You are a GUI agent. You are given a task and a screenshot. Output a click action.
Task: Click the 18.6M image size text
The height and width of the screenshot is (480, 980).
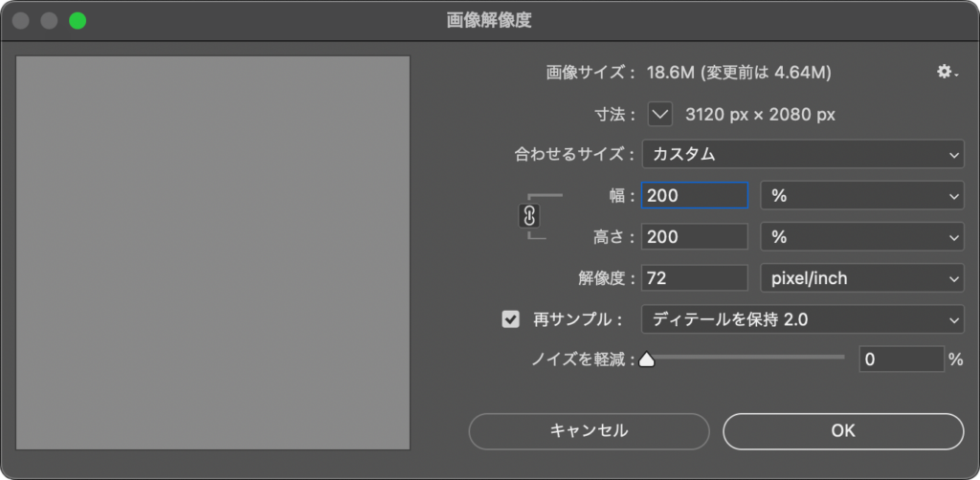click(671, 73)
